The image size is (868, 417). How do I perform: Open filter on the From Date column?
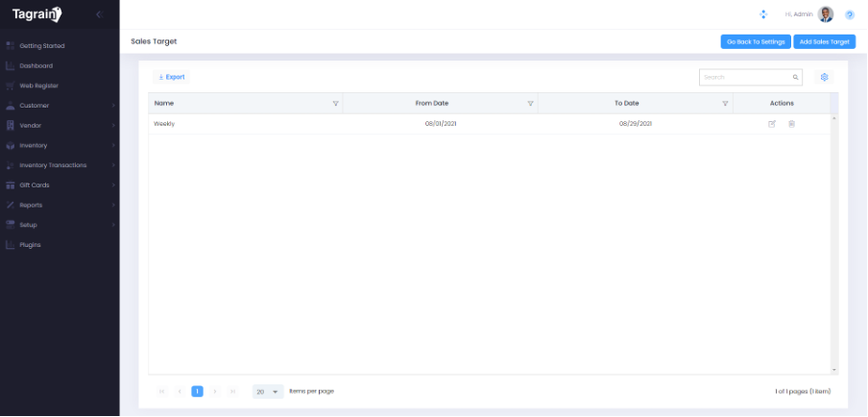(x=530, y=103)
